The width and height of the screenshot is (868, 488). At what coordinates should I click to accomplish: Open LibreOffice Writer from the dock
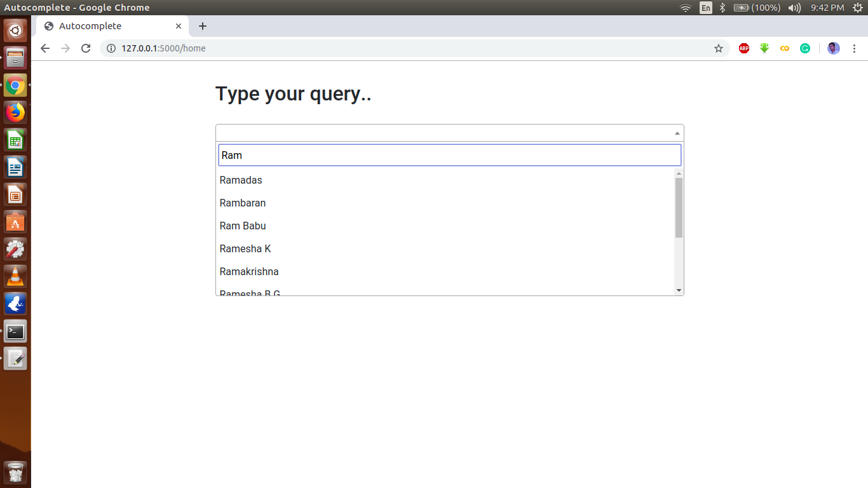15,167
